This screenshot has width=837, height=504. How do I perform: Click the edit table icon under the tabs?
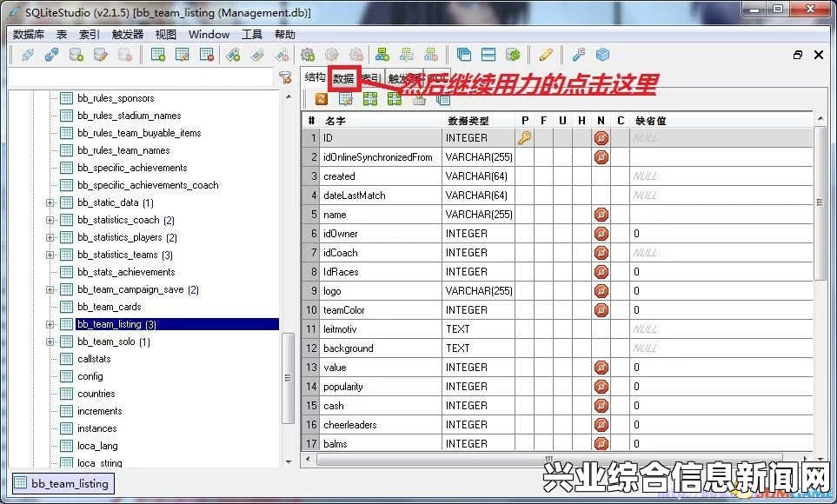(345, 99)
